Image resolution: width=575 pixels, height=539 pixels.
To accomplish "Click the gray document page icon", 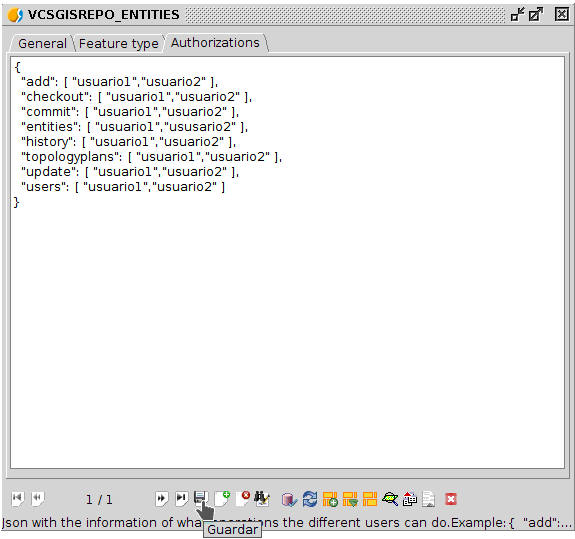I will 429,499.
